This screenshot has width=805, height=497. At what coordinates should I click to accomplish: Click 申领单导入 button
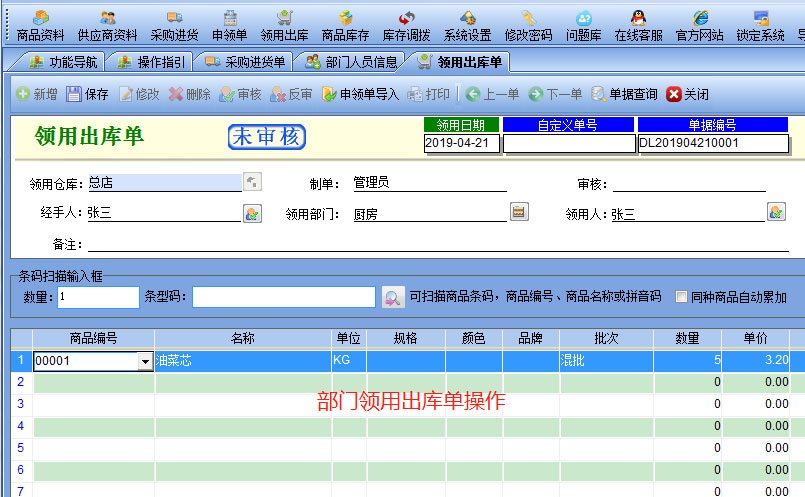point(360,94)
